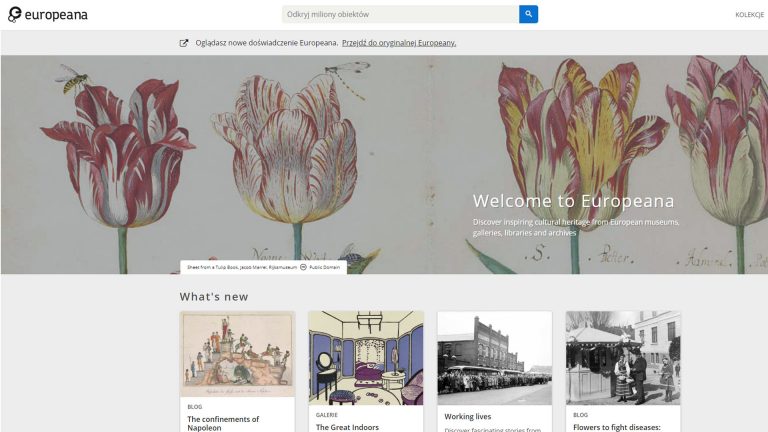Click 'The Great Indoors' gallery title
Screen dimensions: 768x432
[x=346, y=427]
